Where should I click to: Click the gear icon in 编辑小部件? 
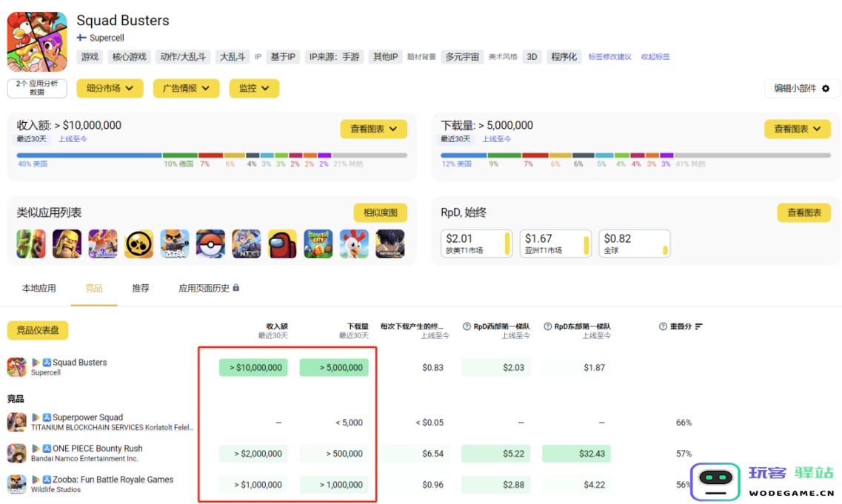pyautogui.click(x=826, y=89)
